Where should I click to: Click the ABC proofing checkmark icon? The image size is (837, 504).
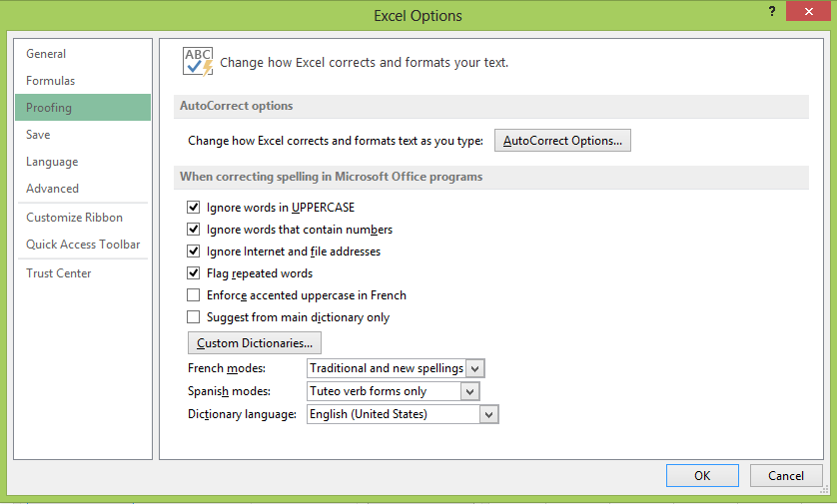[x=198, y=62]
